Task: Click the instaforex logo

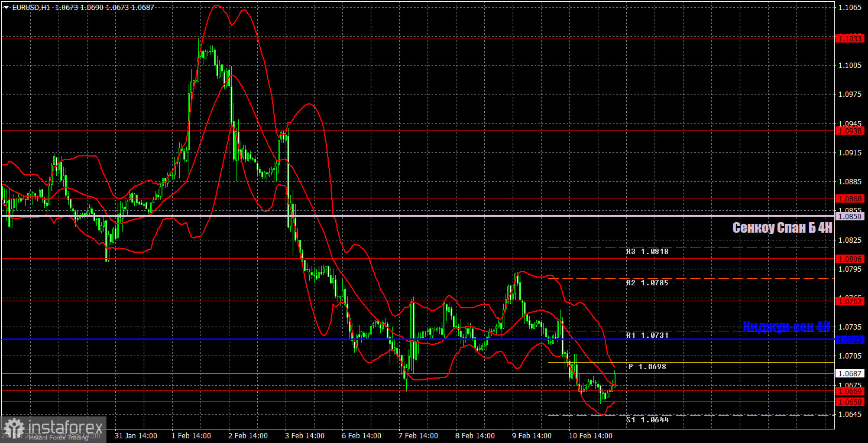Action: [x=53, y=429]
